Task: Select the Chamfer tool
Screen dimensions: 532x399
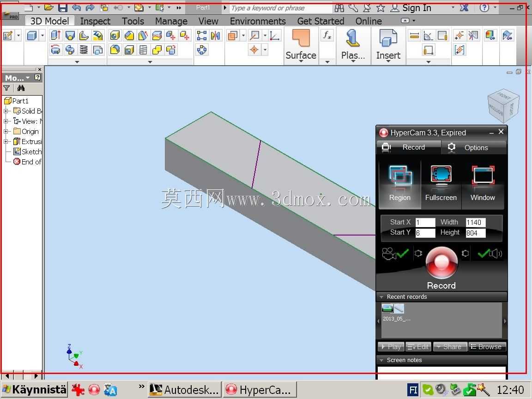Action: click(129, 35)
